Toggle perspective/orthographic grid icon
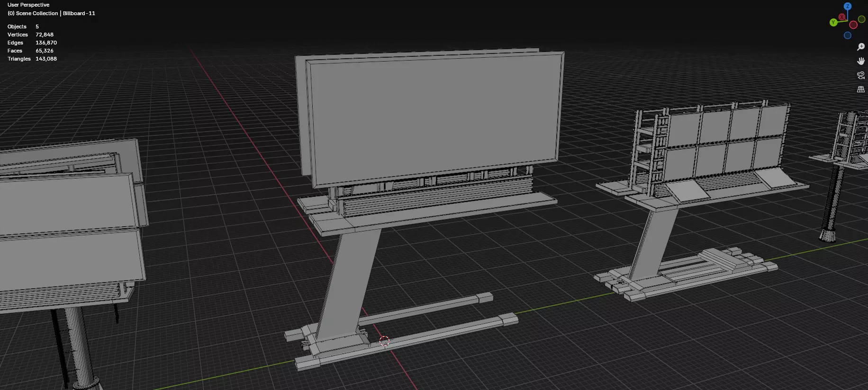This screenshot has width=868, height=390. pyautogui.click(x=861, y=89)
